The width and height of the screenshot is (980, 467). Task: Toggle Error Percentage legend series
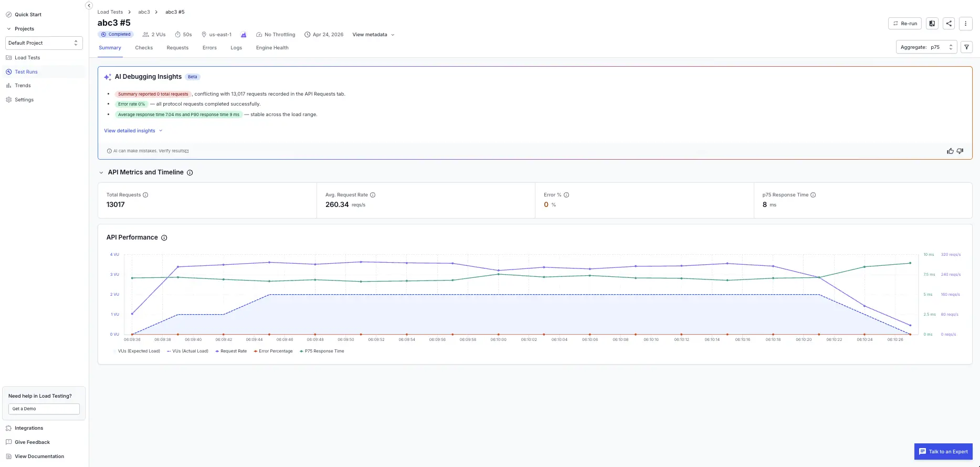[273, 351]
